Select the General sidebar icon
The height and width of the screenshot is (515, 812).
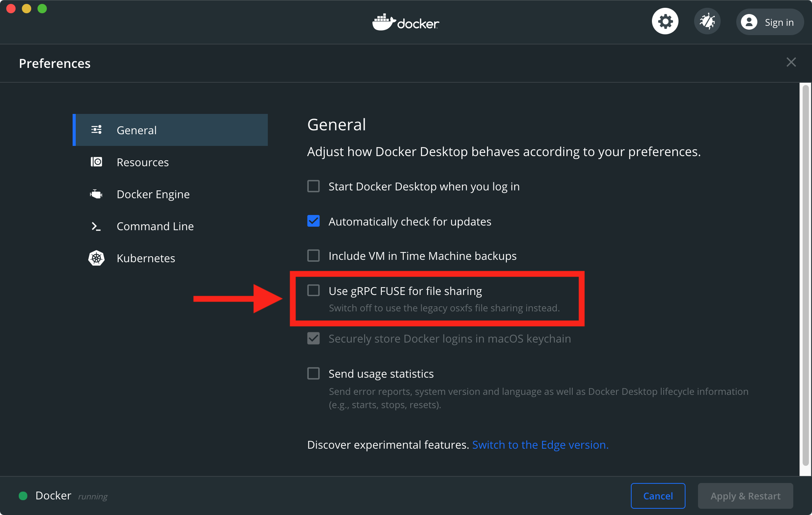pos(96,130)
